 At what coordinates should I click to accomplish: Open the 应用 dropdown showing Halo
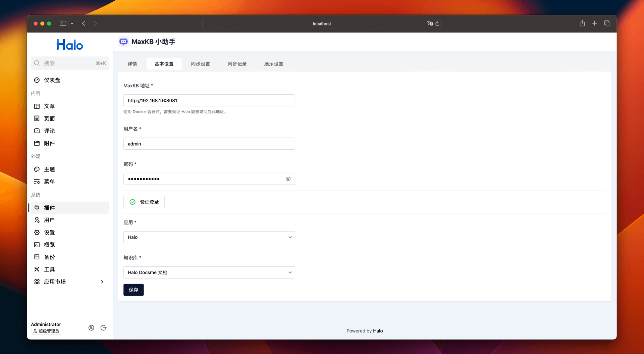click(x=209, y=237)
